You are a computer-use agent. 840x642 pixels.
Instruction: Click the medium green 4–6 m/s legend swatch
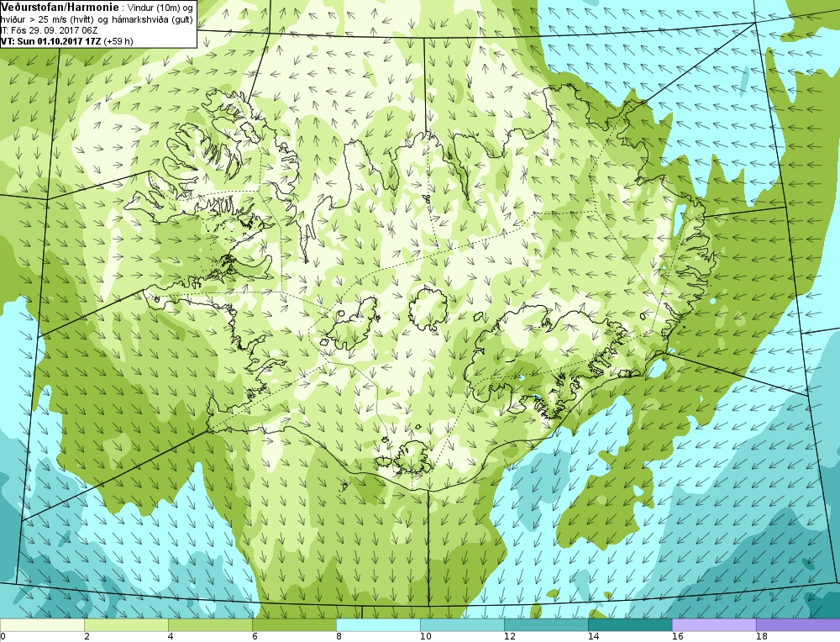(x=210, y=625)
